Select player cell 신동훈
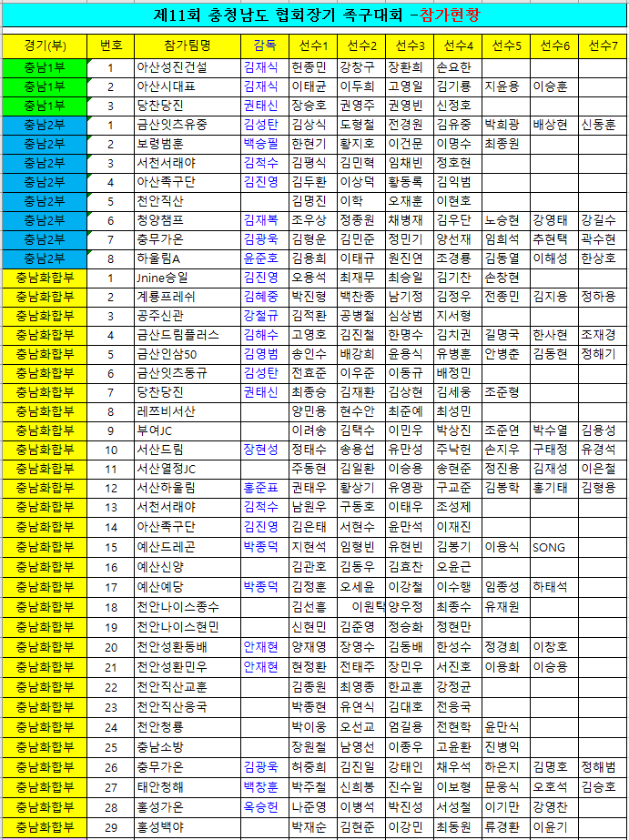 (603, 125)
